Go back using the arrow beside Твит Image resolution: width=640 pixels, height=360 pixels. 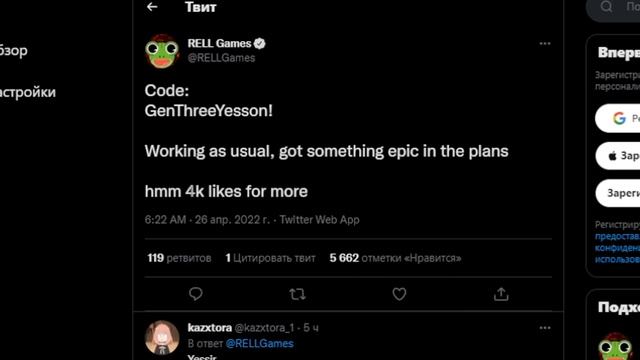pyautogui.click(x=152, y=7)
